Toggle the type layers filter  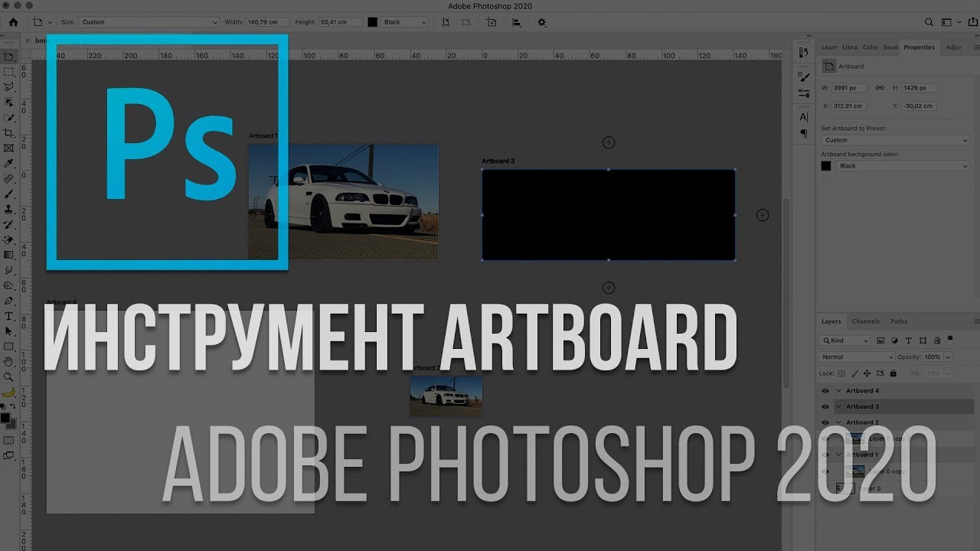(908, 340)
